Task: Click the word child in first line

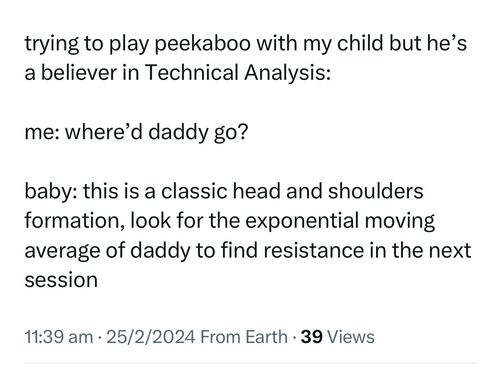Action: (x=360, y=43)
